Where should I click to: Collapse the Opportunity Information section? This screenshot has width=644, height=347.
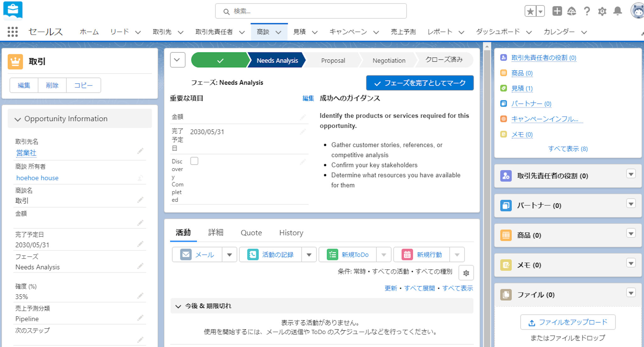18,119
